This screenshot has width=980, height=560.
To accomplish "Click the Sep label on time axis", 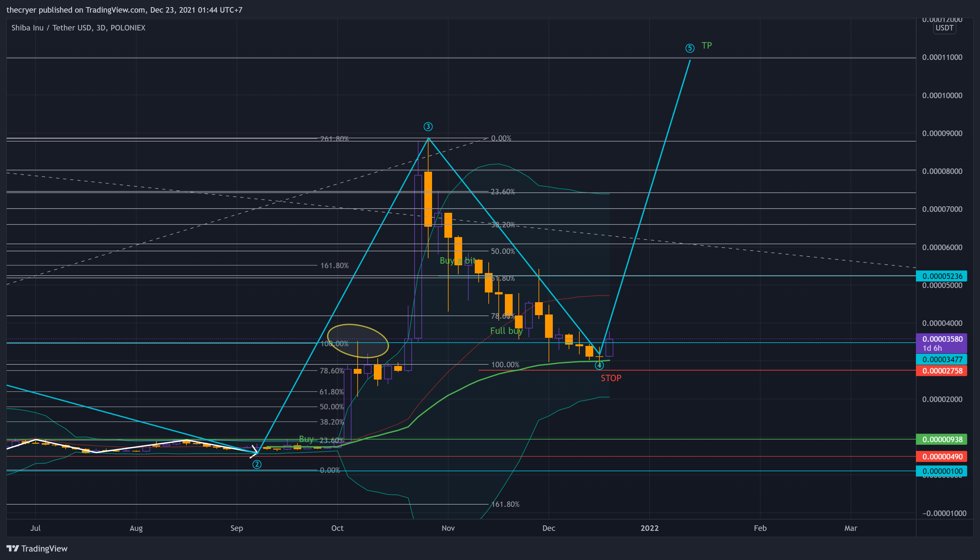I will click(x=236, y=528).
